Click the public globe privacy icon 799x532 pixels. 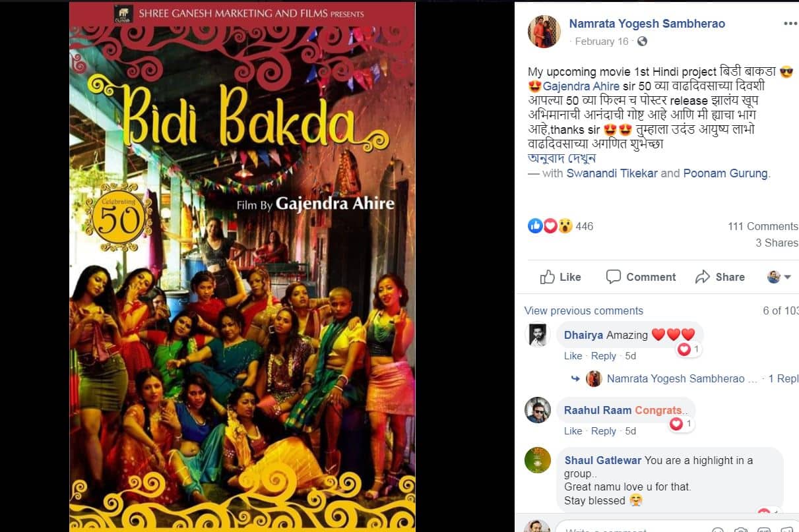642,41
